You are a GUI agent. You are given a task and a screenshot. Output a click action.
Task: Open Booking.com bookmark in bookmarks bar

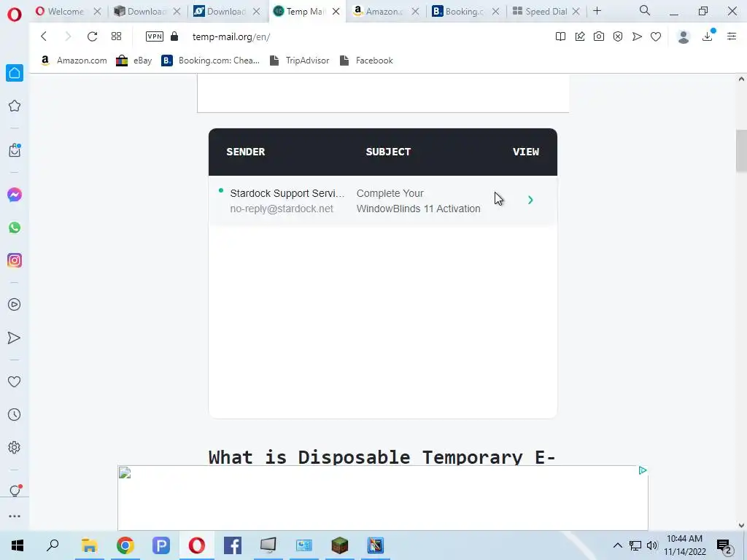[211, 61]
